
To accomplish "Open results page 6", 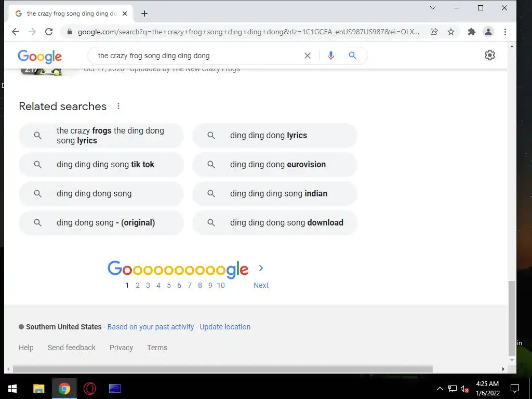I will pos(179,285).
